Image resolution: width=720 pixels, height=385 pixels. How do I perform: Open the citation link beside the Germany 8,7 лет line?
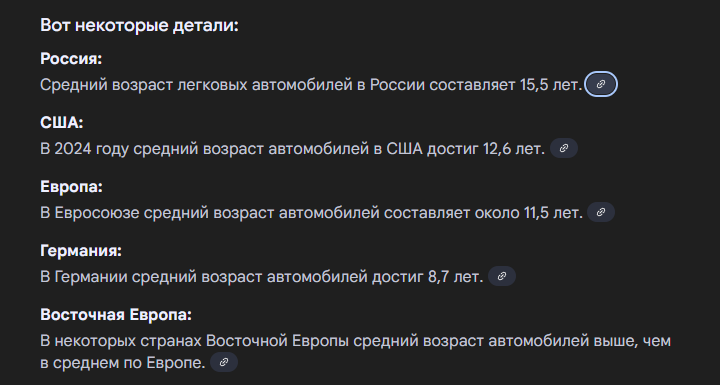point(502,276)
